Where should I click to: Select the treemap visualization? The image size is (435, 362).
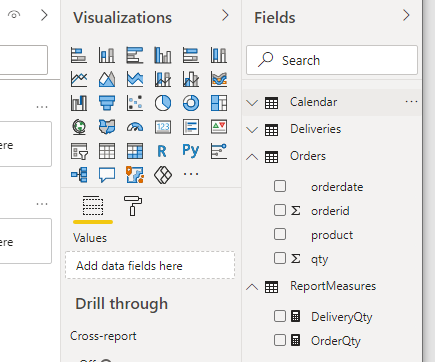(x=219, y=103)
